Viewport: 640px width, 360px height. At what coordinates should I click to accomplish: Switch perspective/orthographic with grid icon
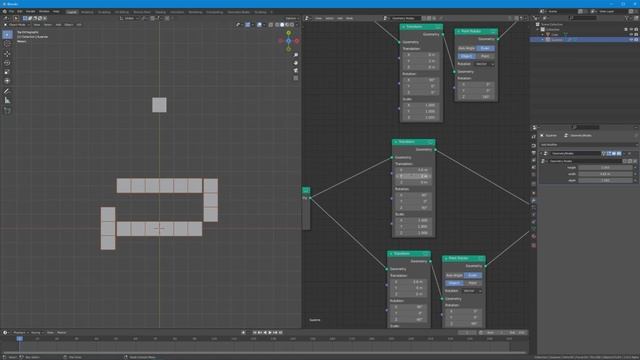click(296, 78)
